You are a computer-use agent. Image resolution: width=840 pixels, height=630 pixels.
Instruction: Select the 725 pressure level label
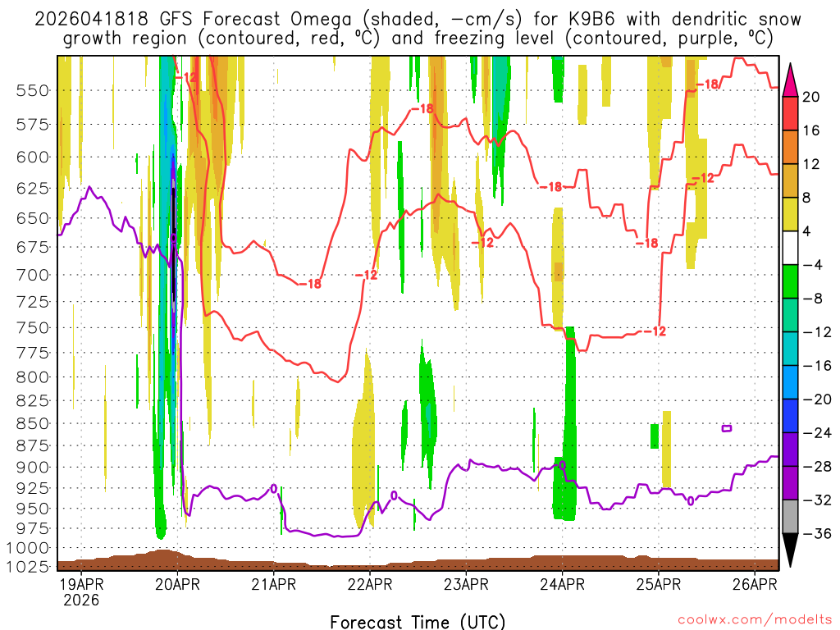[33, 302]
